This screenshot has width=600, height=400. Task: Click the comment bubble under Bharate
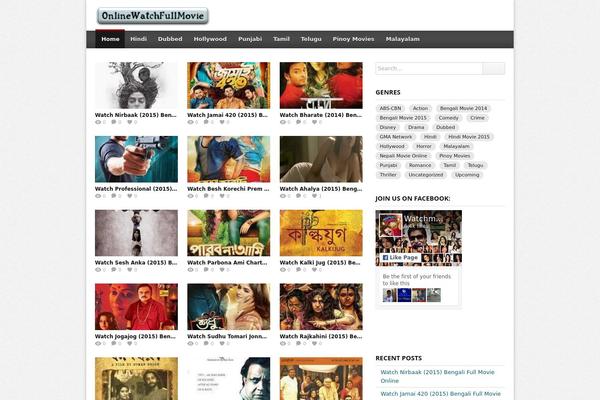(x=298, y=122)
